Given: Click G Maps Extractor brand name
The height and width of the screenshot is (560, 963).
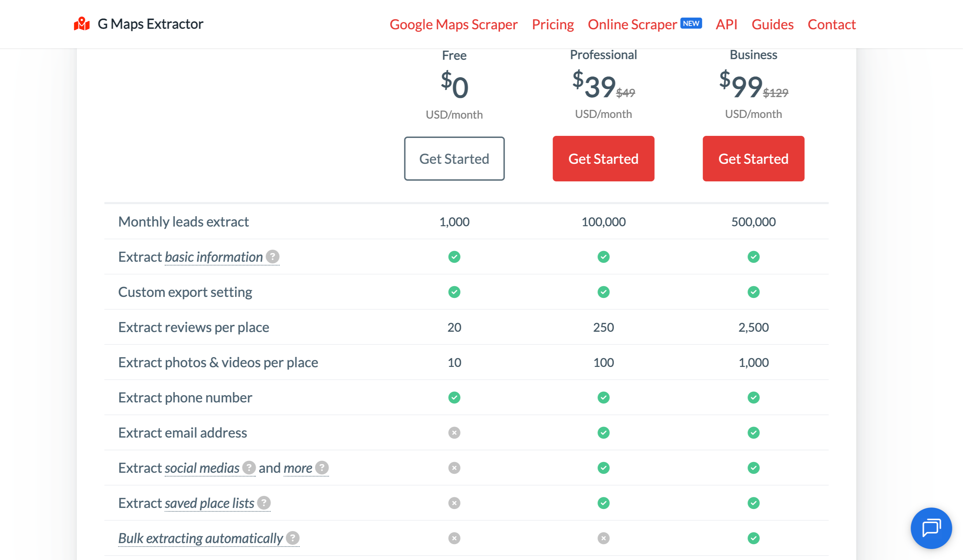Looking at the screenshot, I should click(x=151, y=24).
